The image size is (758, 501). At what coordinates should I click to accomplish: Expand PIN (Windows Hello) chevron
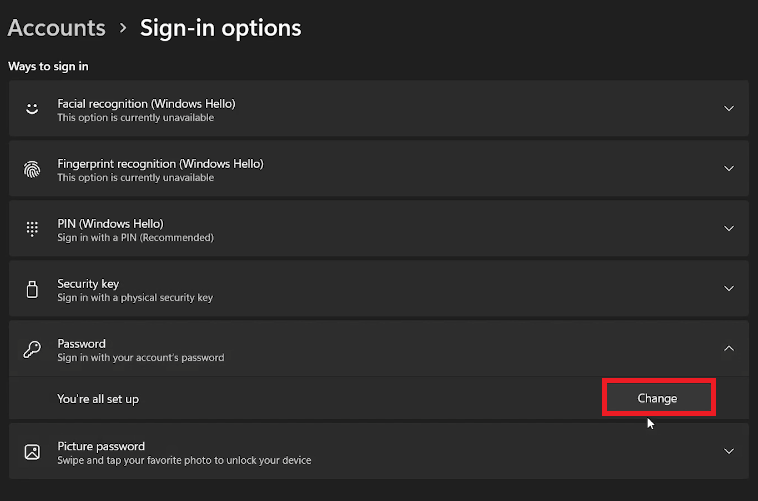[x=729, y=229]
